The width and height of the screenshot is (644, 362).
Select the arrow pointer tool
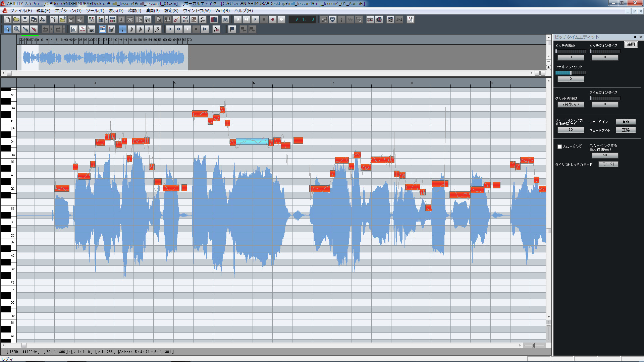pos(8,29)
